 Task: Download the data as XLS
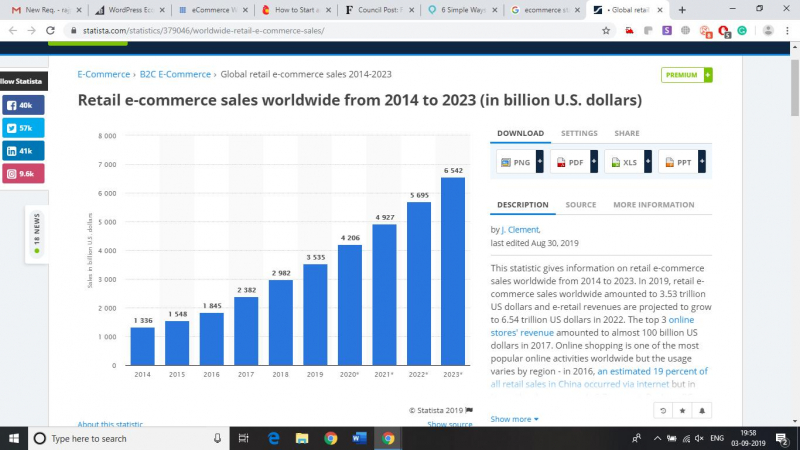click(x=624, y=162)
